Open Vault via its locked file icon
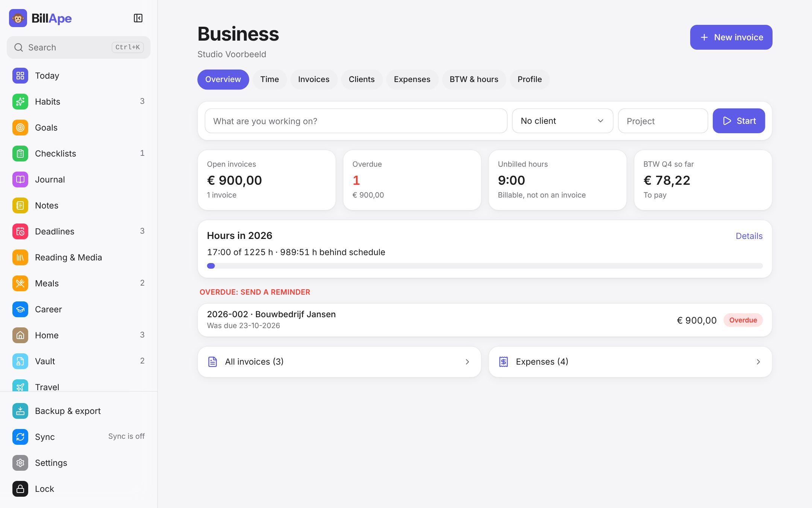Viewport: 812px width, 508px height. [x=20, y=361]
